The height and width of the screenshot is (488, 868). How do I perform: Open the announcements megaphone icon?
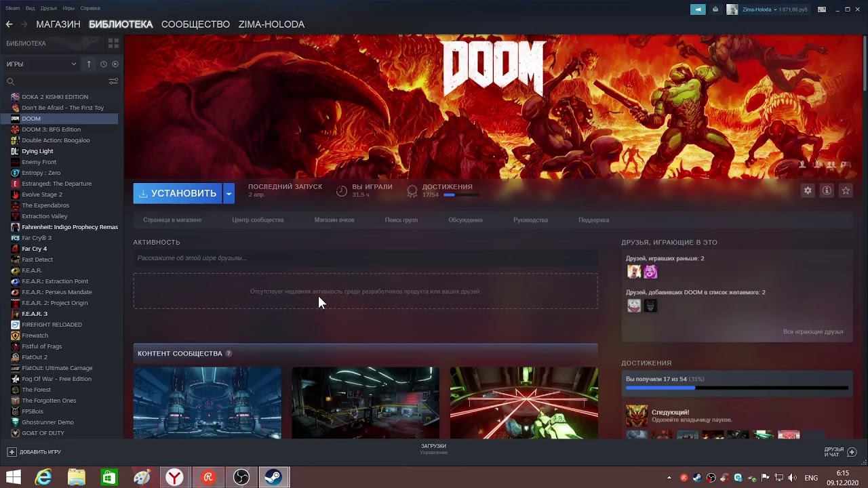pos(698,9)
